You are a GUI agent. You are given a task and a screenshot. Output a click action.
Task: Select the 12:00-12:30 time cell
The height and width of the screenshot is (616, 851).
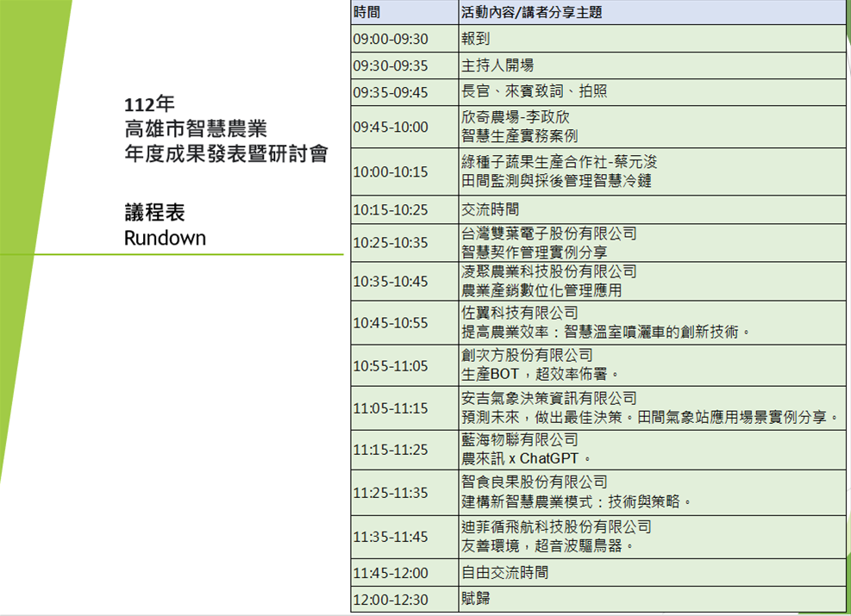pyautogui.click(x=404, y=599)
